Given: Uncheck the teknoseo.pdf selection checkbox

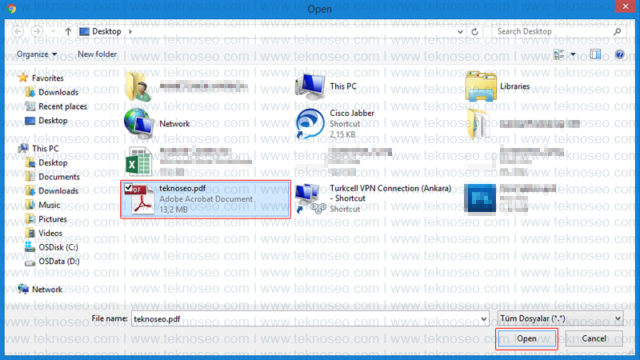Looking at the screenshot, I should tap(128, 188).
